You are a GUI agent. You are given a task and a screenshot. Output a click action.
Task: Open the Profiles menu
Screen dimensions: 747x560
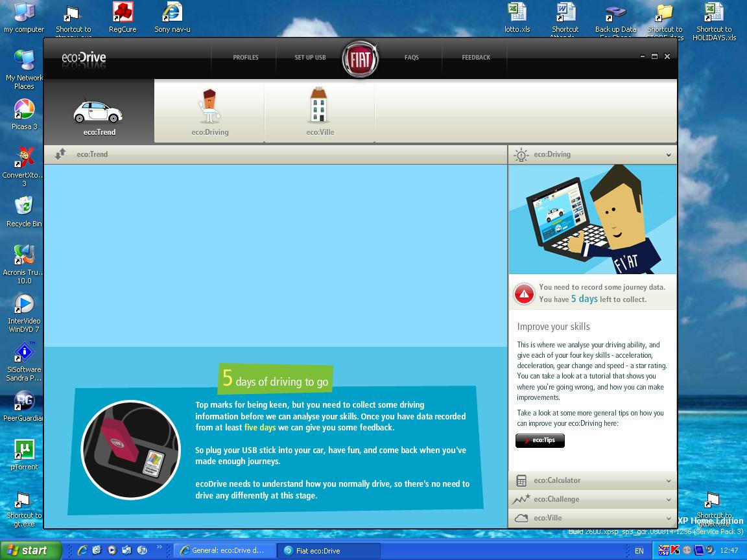tap(246, 58)
